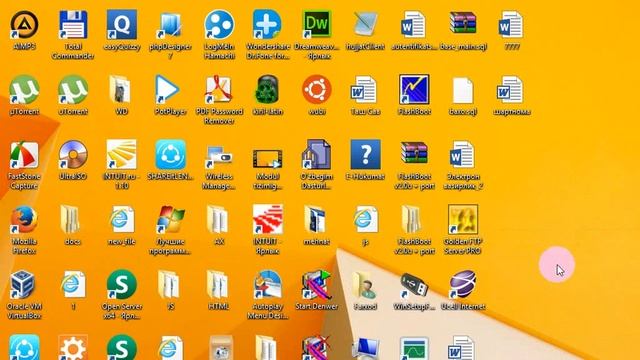Click the FlashBoot application shortcut
This screenshot has width=640, height=360.
point(414,90)
